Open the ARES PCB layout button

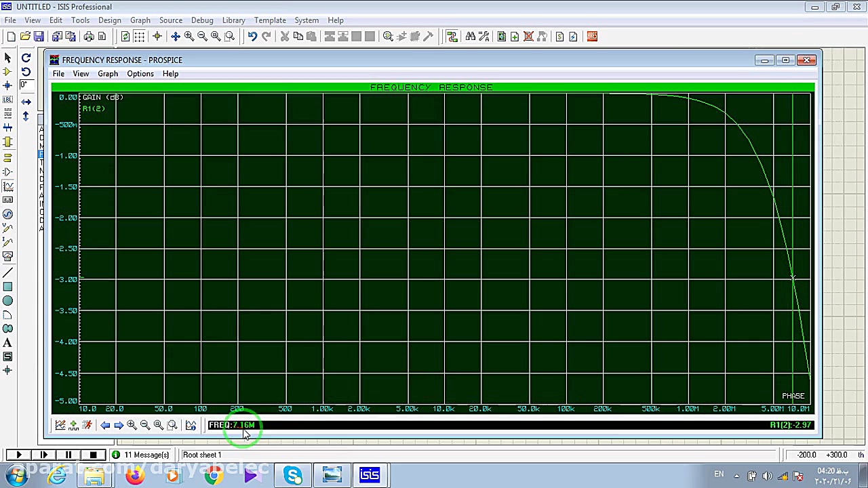pyautogui.click(x=592, y=37)
